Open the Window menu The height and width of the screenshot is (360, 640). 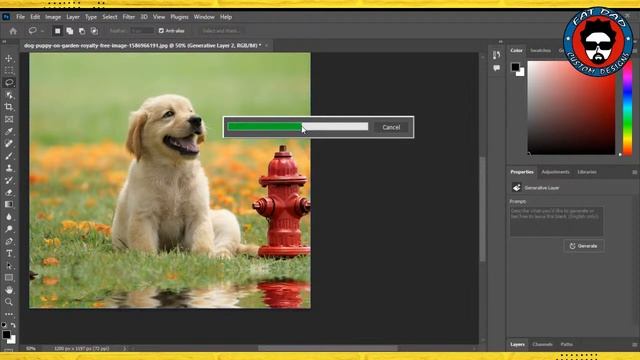point(204,17)
